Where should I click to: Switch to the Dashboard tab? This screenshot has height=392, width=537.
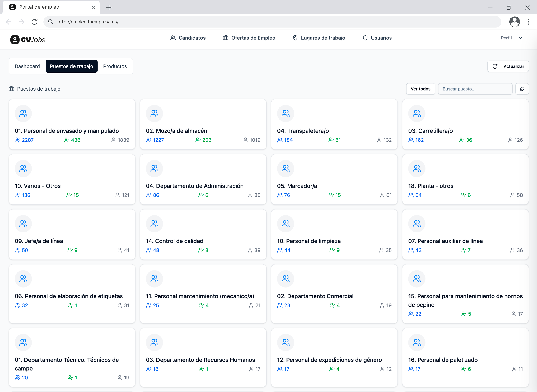tap(27, 66)
